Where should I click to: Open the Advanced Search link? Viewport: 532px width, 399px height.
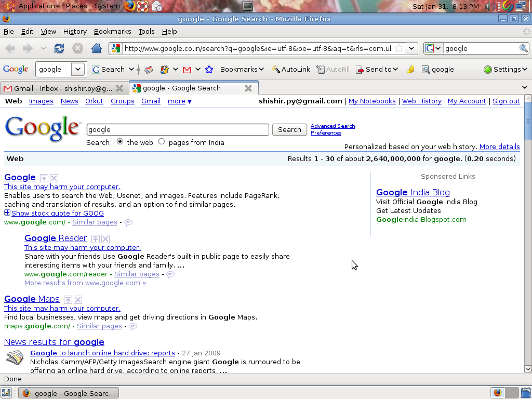333,126
